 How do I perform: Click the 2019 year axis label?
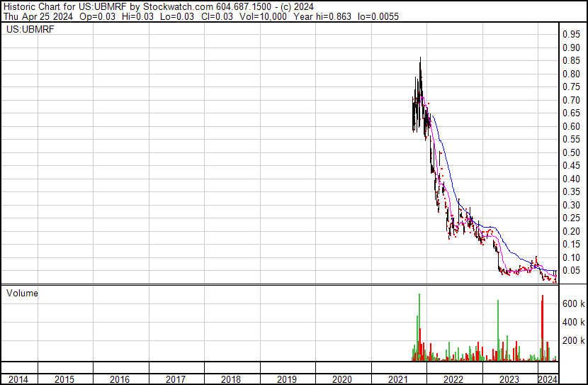pos(287,379)
